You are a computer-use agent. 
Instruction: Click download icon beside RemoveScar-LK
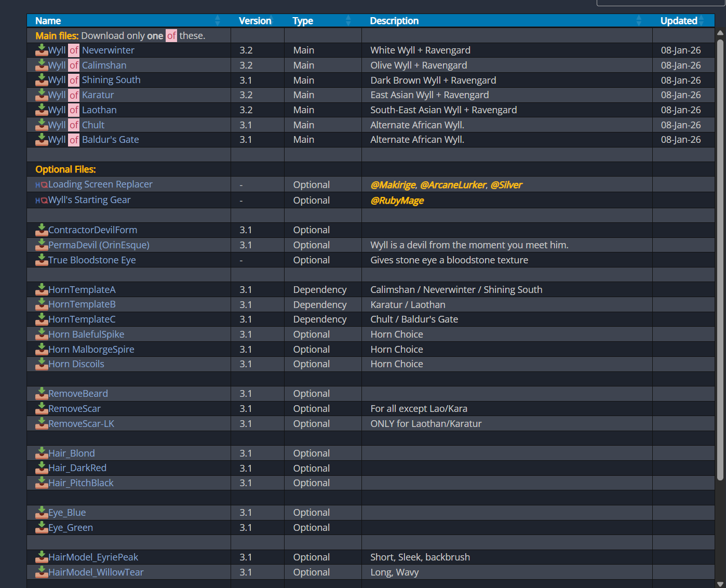click(42, 424)
